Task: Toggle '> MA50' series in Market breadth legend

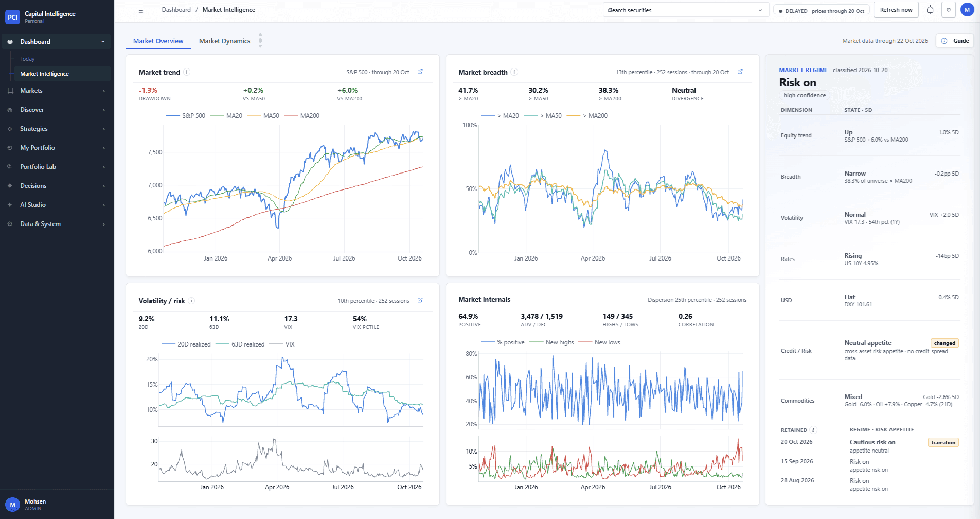Action: [543, 116]
